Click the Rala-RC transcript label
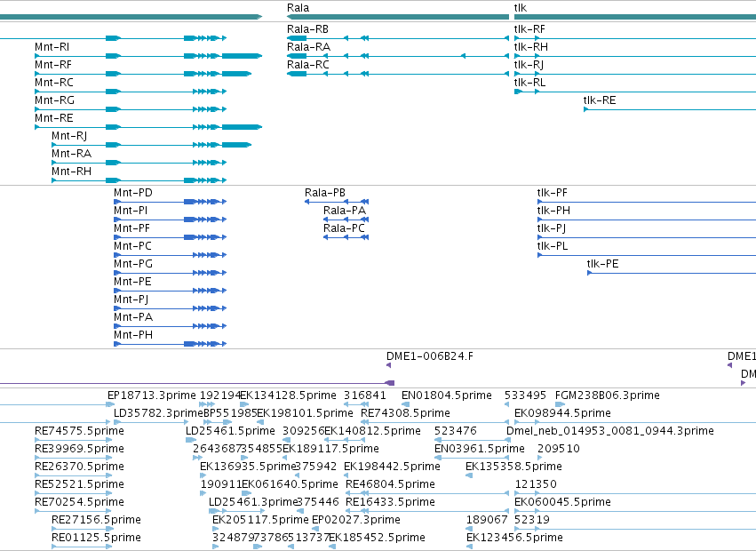The width and height of the screenshot is (756, 551). pos(308,65)
